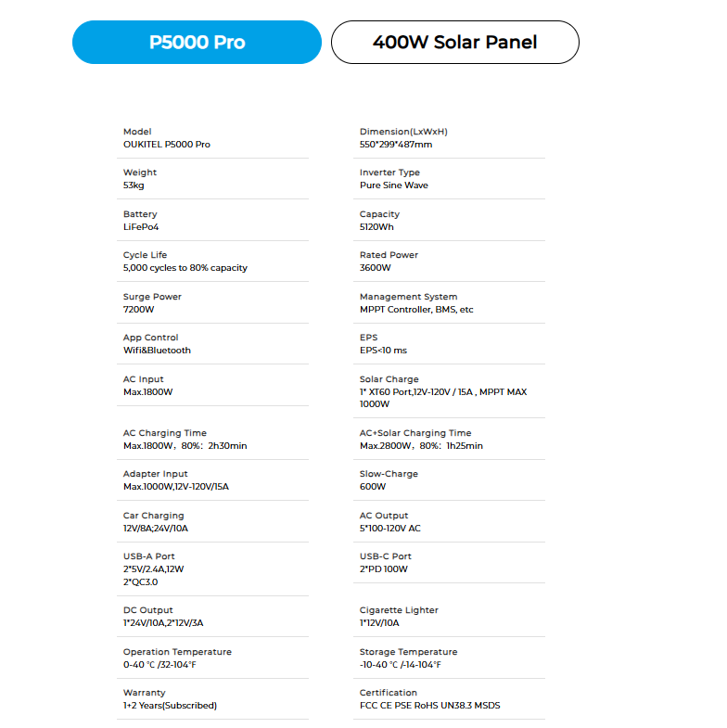Click the USB-C Port 2*PD 100W value
The image size is (727, 728).
pyautogui.click(x=383, y=569)
